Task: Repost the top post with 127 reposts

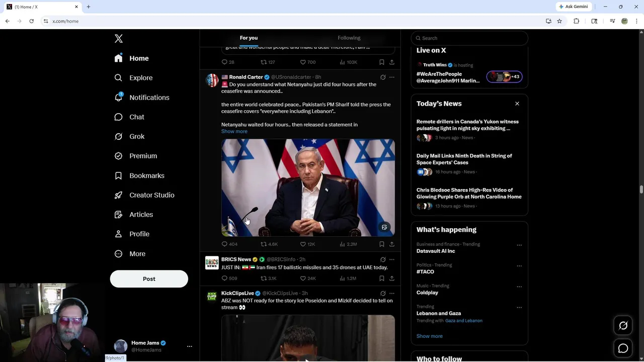Action: tap(268, 62)
